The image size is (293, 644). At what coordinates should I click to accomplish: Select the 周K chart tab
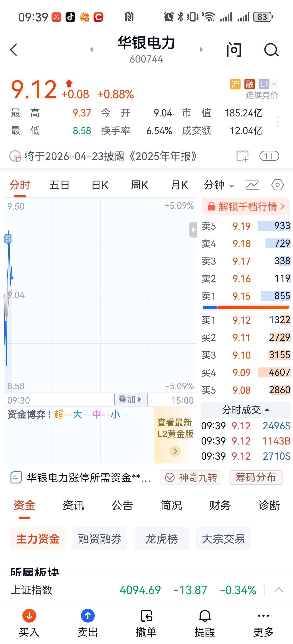140,185
